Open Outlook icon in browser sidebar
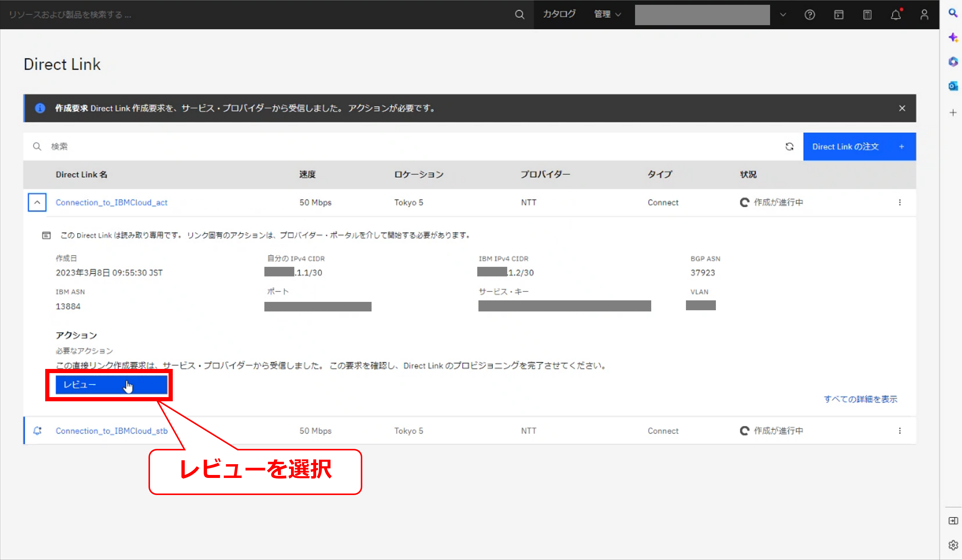Image resolution: width=962 pixels, height=560 pixels. tap(953, 86)
